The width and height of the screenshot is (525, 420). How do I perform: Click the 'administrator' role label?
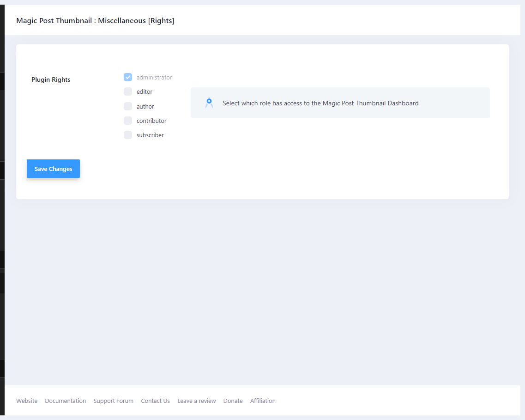pyautogui.click(x=154, y=77)
